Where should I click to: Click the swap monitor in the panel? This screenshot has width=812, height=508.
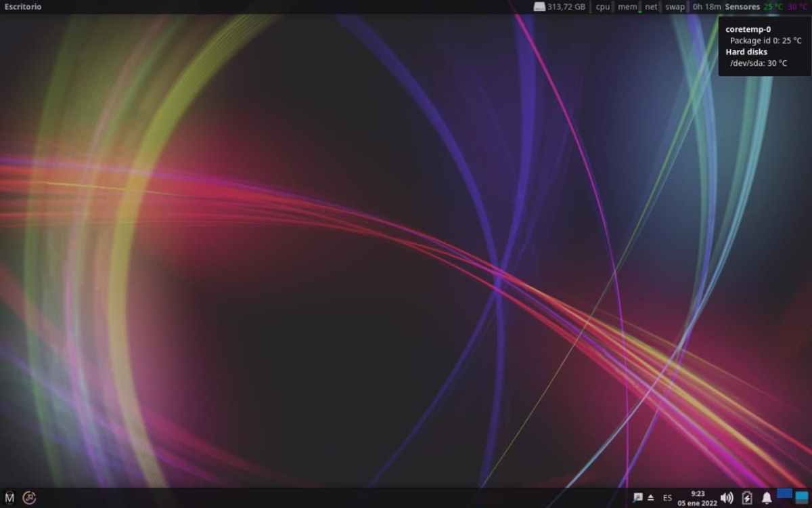pos(675,7)
